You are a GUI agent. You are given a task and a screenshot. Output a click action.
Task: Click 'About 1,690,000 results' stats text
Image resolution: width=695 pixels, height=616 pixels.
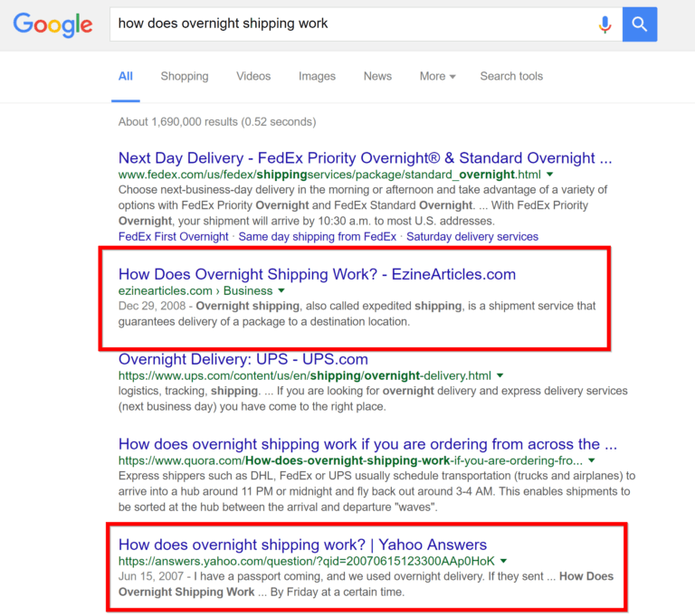tap(217, 122)
